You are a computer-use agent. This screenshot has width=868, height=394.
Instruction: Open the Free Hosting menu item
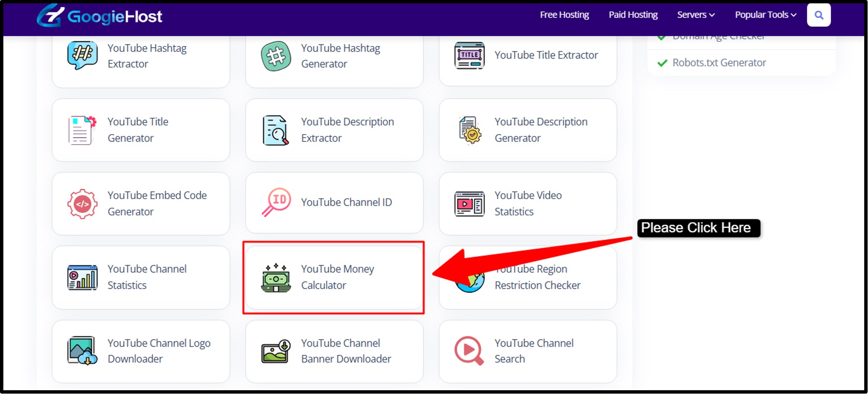(564, 15)
